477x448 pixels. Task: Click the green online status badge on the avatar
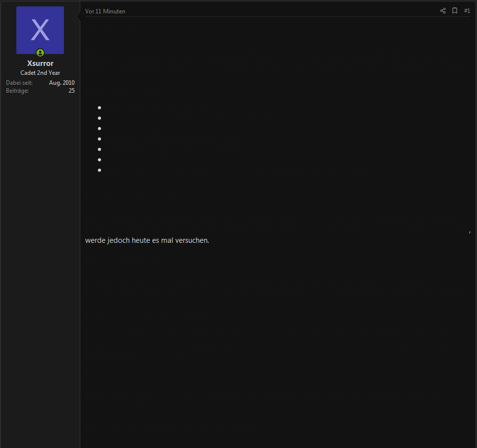tap(40, 53)
